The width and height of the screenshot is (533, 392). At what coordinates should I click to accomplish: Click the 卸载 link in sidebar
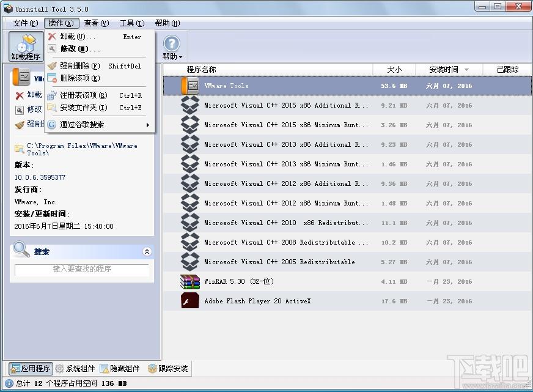(x=34, y=95)
